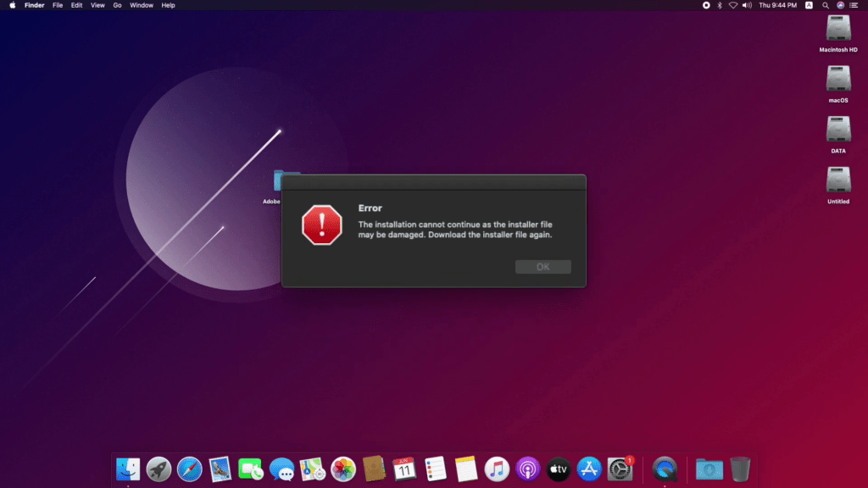868x488 pixels.
Task: Launch QuickTime Player from the Dock
Action: point(665,468)
